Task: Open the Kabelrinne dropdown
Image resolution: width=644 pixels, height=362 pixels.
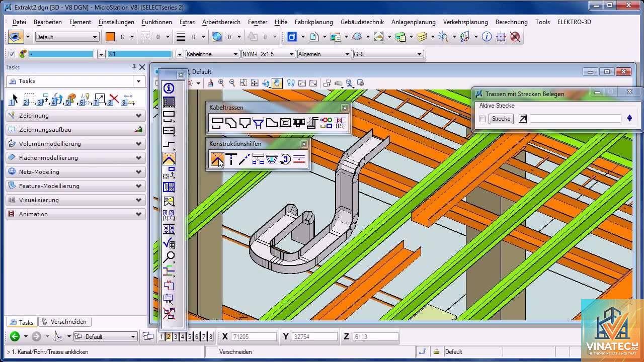Action: coord(212,54)
